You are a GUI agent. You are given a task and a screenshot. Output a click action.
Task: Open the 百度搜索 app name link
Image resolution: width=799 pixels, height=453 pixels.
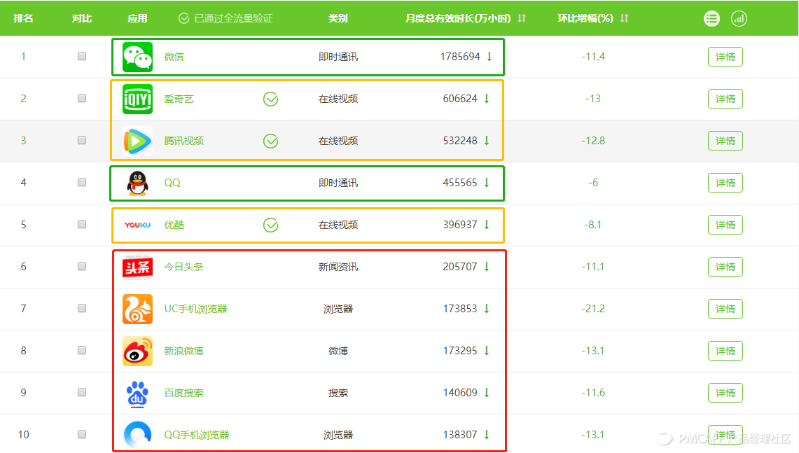[x=184, y=393]
